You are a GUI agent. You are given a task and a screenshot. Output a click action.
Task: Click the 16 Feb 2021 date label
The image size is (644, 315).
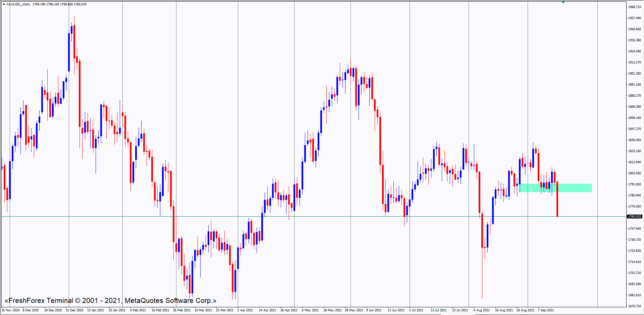[160, 310]
